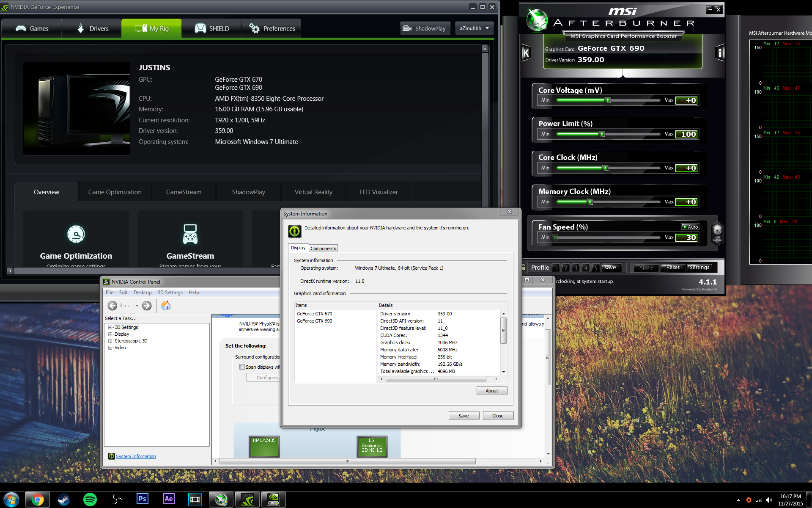Open Photoshop from the taskbar

[143, 499]
